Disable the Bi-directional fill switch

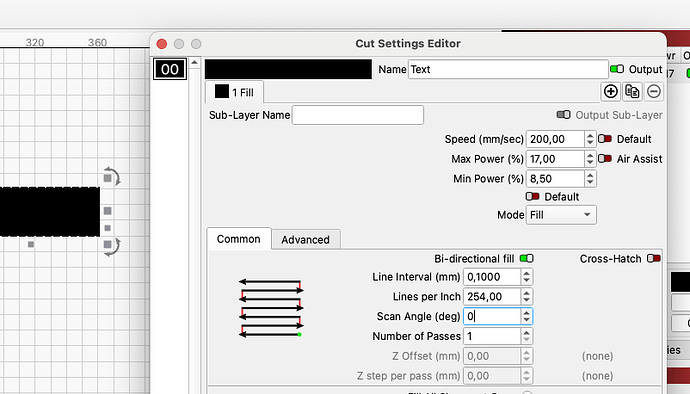click(527, 258)
